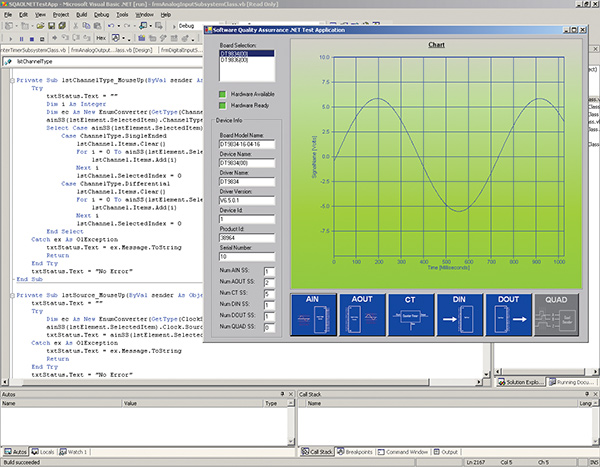Click the Call Stack Name column header

point(441,403)
